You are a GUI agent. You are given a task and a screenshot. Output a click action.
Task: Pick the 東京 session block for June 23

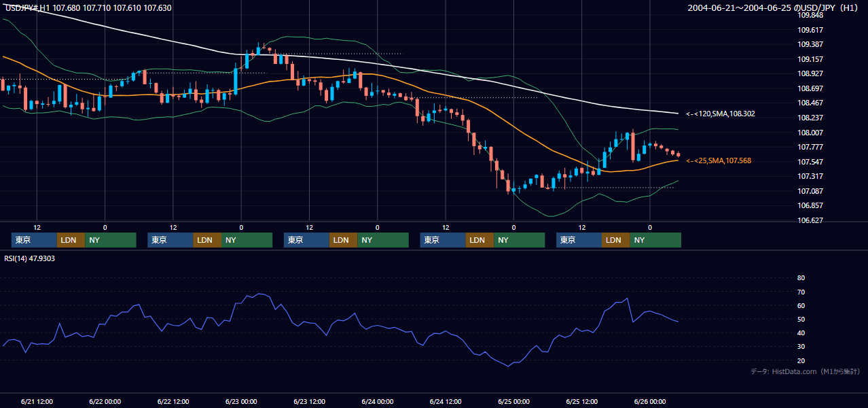pos(307,240)
